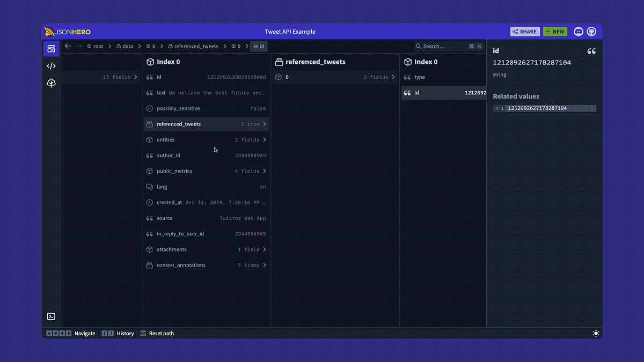Open the GitHub icon in the header
This screenshot has height=362, width=644.
[591, 31]
